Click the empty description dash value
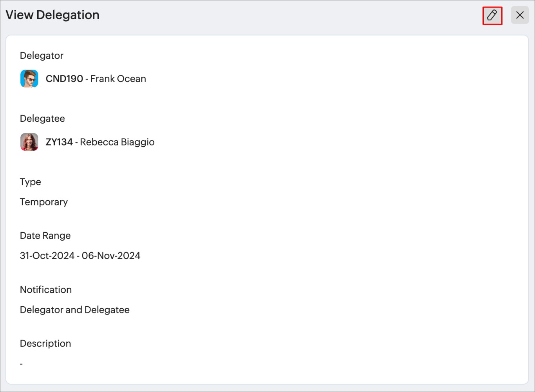 tap(21, 364)
